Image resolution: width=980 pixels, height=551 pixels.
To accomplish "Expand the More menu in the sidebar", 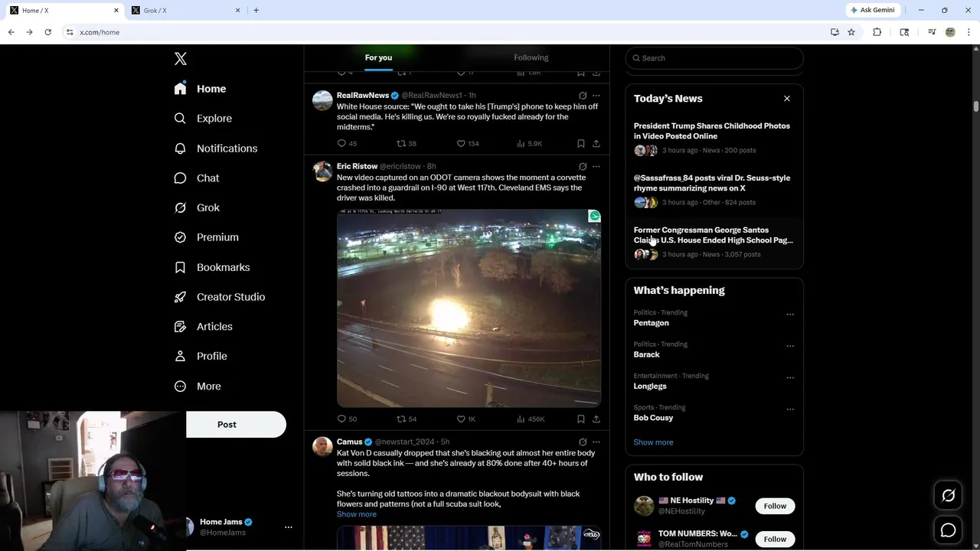I will (198, 386).
